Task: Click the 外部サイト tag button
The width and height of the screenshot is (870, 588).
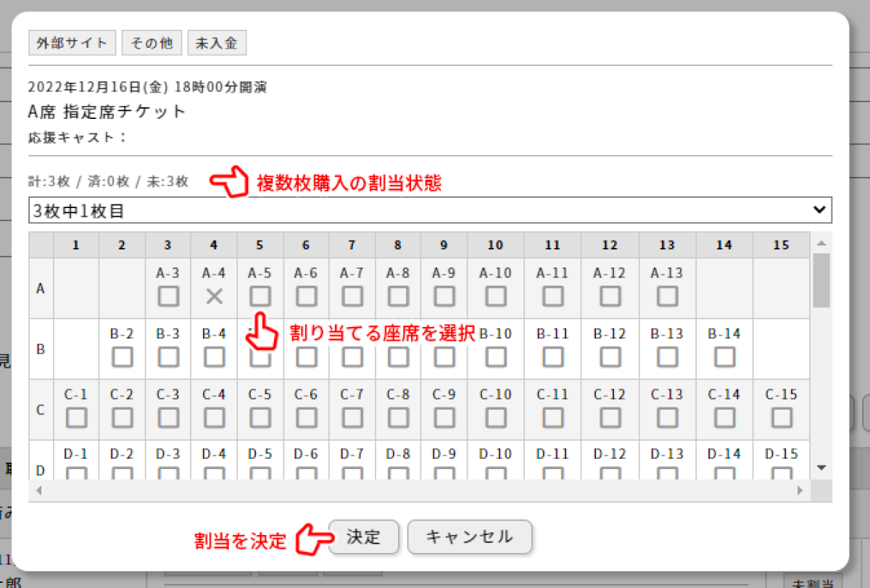Action: tap(72, 43)
